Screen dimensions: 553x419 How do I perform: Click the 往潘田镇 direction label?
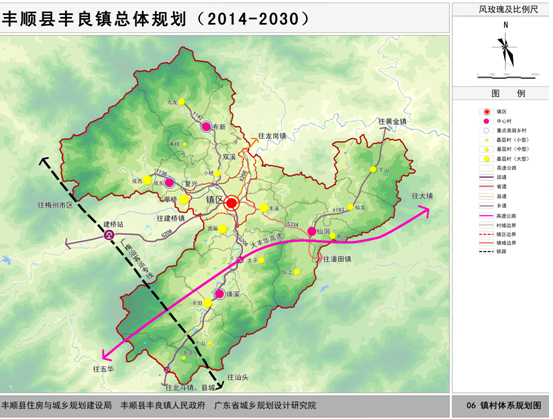pos(337,259)
